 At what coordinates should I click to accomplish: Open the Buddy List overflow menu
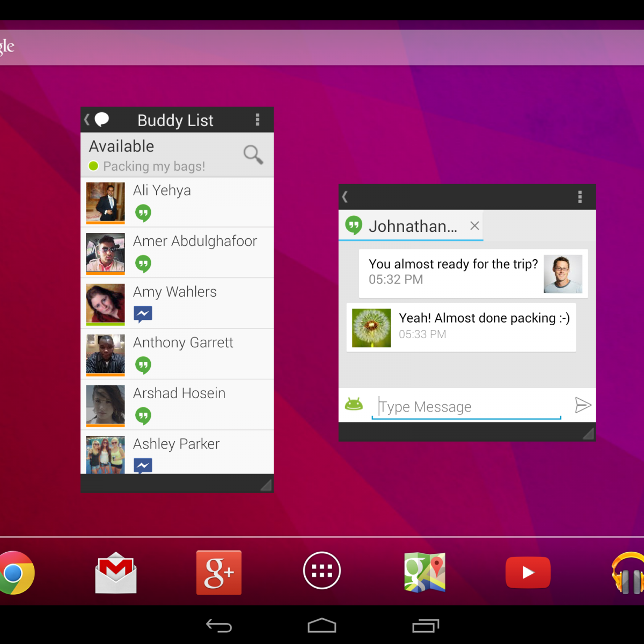coord(258,120)
